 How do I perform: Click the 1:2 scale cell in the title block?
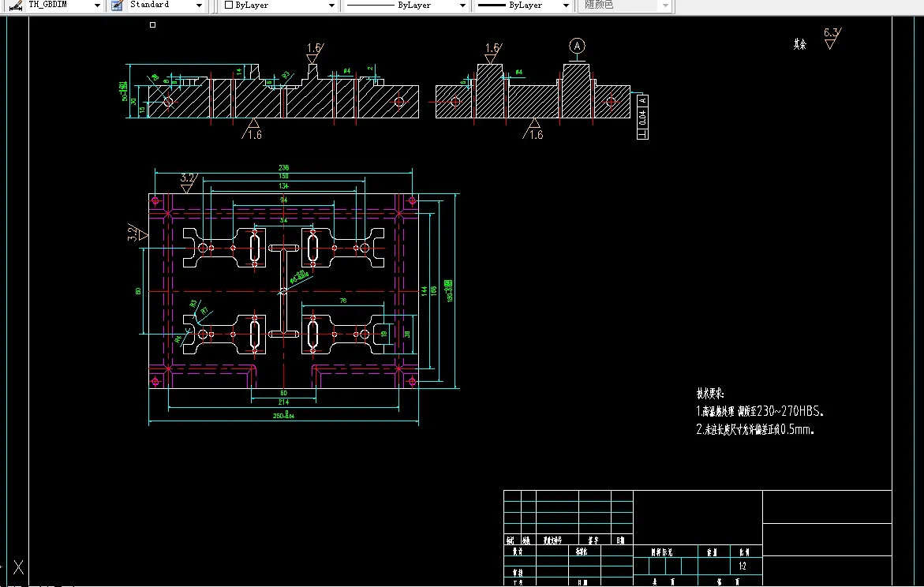[743, 566]
